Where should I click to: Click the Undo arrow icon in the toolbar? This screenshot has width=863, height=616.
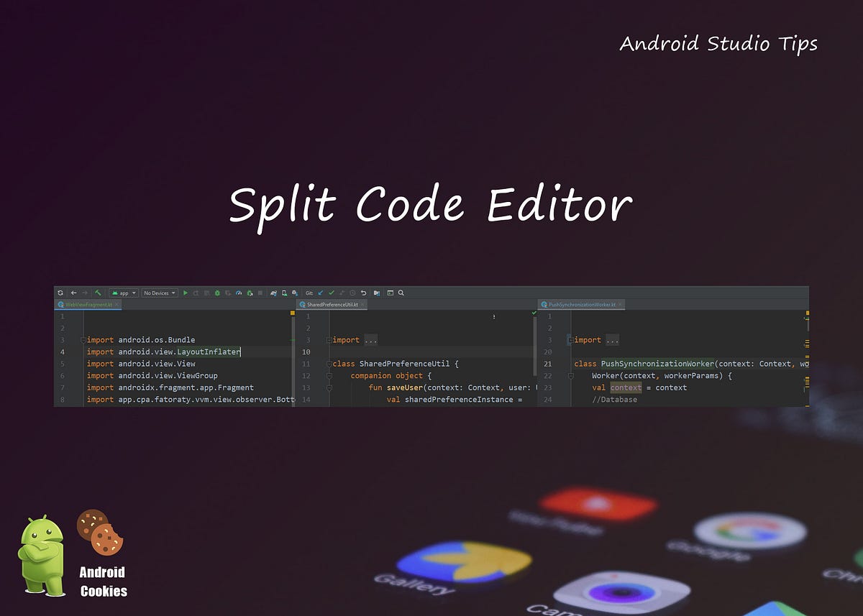(x=364, y=293)
